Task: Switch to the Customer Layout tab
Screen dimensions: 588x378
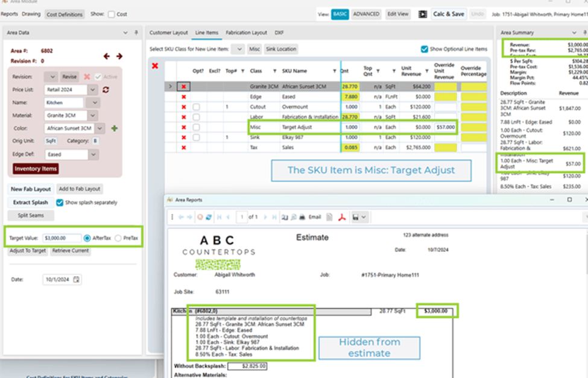Action: click(x=168, y=33)
